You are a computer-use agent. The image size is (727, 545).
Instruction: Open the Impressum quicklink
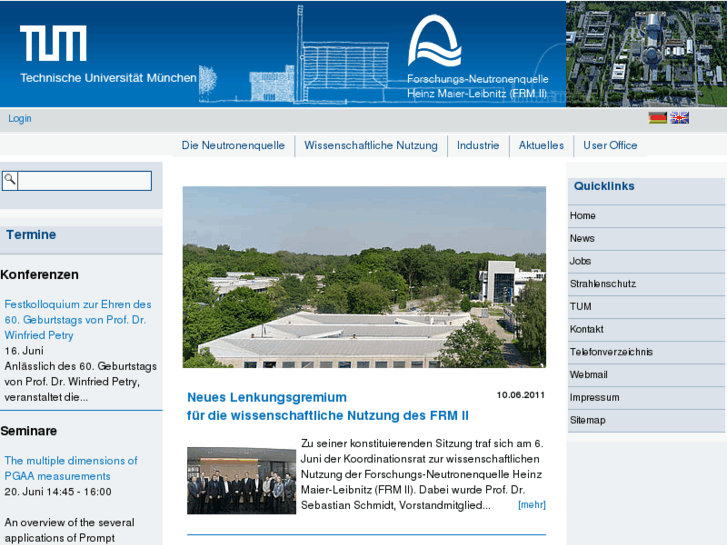646,398
